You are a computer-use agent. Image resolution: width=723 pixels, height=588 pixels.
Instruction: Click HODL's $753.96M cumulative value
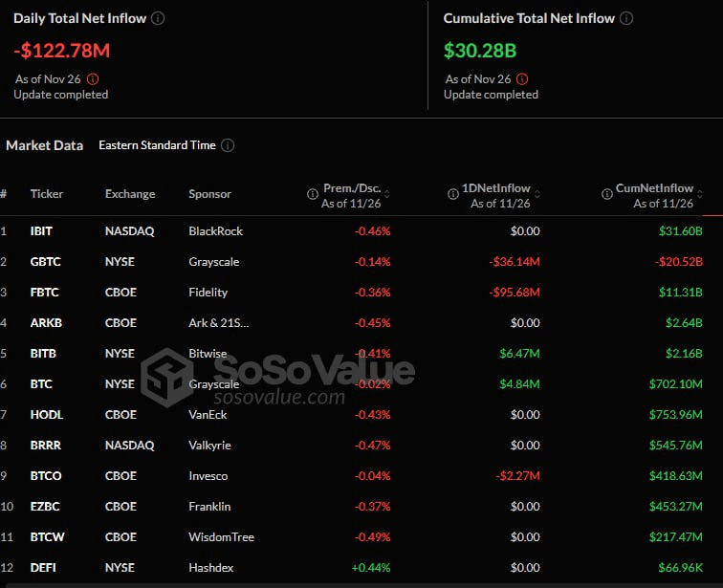676,415
